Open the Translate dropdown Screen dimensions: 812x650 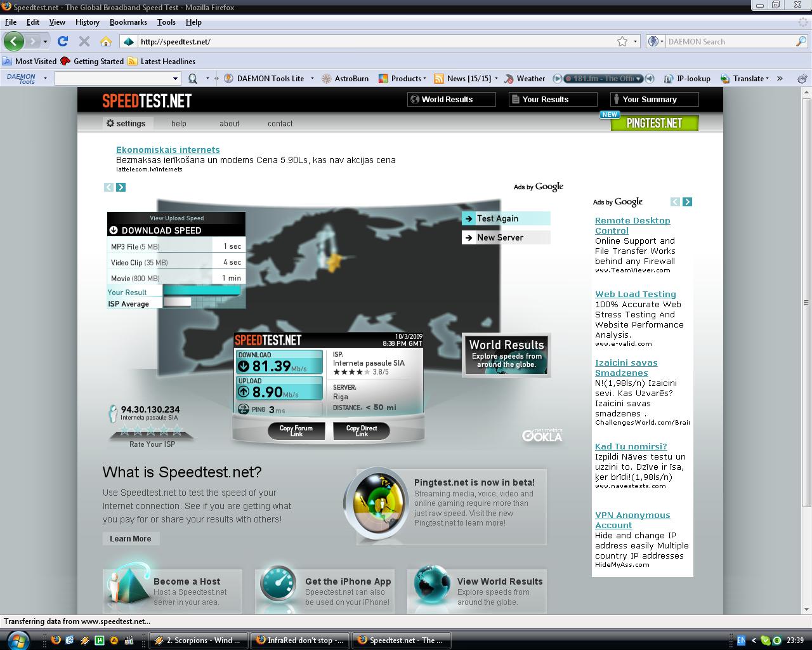click(744, 79)
